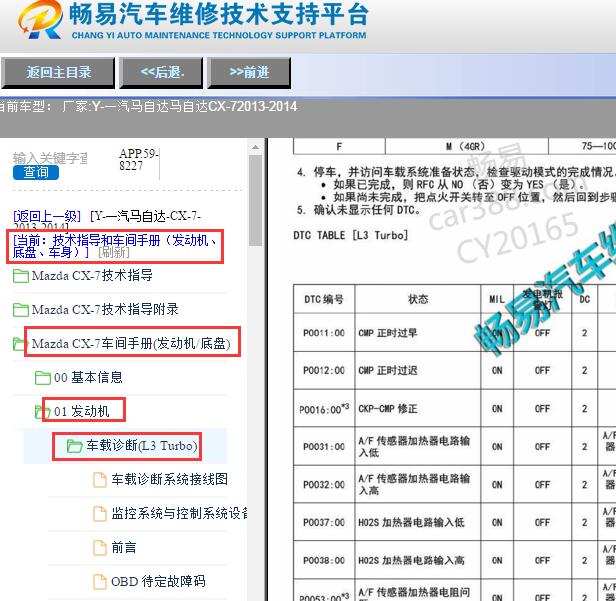The height and width of the screenshot is (601, 616).
Task: Open the OBD 待定故障码 document
Action: pos(158,581)
